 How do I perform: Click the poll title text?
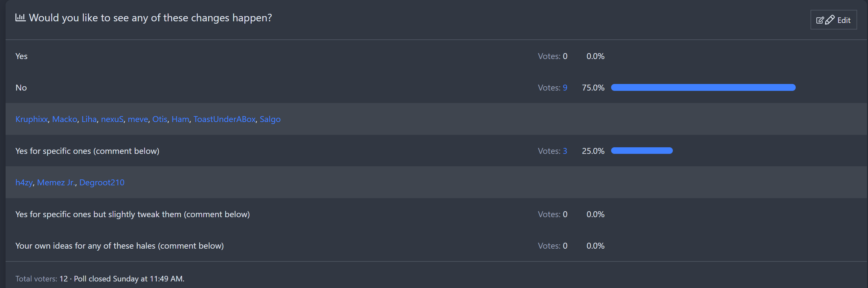pyautogui.click(x=150, y=17)
